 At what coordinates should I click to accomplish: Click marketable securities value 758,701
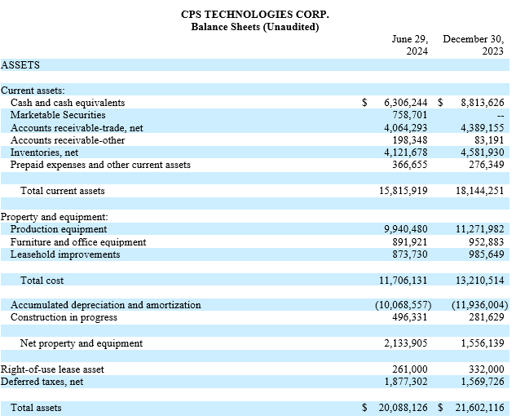[x=410, y=115]
